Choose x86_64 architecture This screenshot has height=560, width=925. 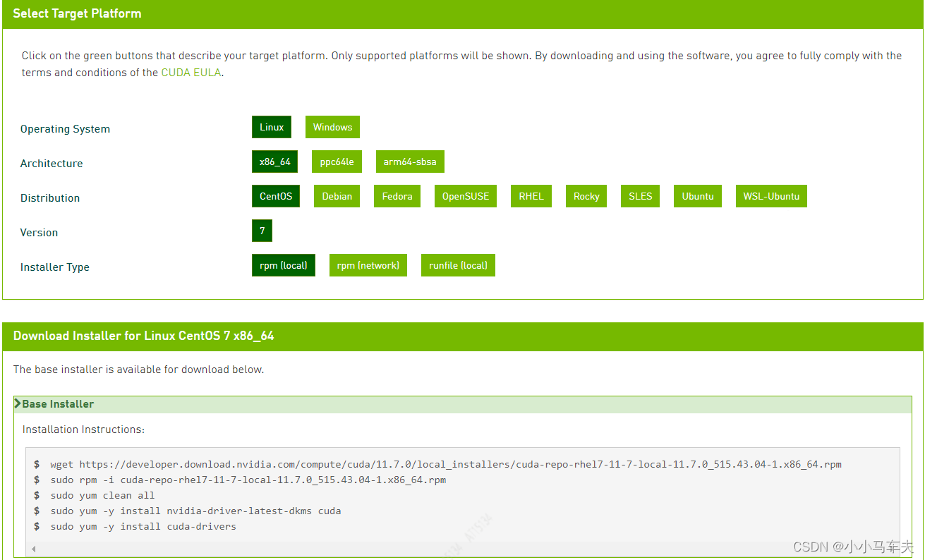pyautogui.click(x=274, y=162)
